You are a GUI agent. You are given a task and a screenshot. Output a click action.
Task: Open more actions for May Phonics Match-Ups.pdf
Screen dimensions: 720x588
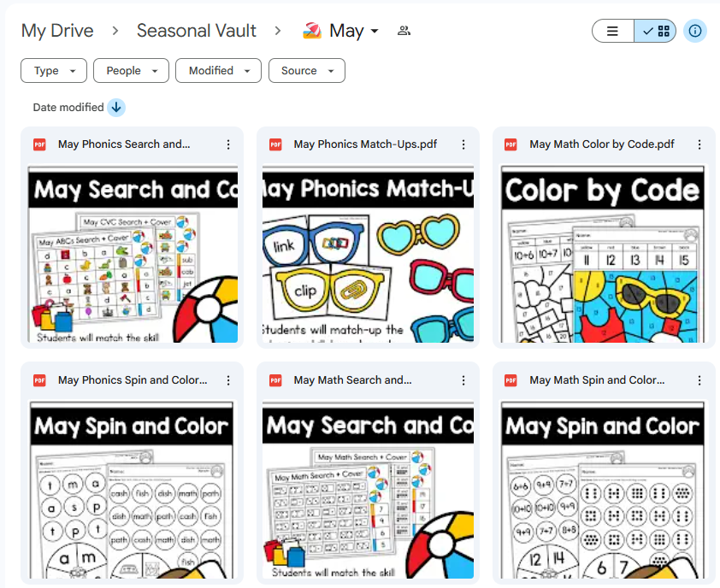(463, 144)
